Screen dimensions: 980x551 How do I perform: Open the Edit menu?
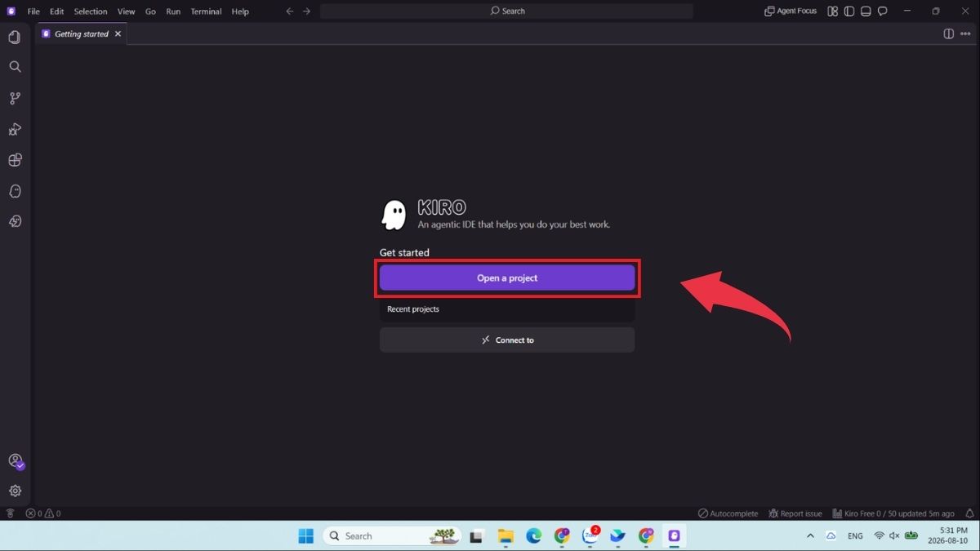[x=56, y=11]
